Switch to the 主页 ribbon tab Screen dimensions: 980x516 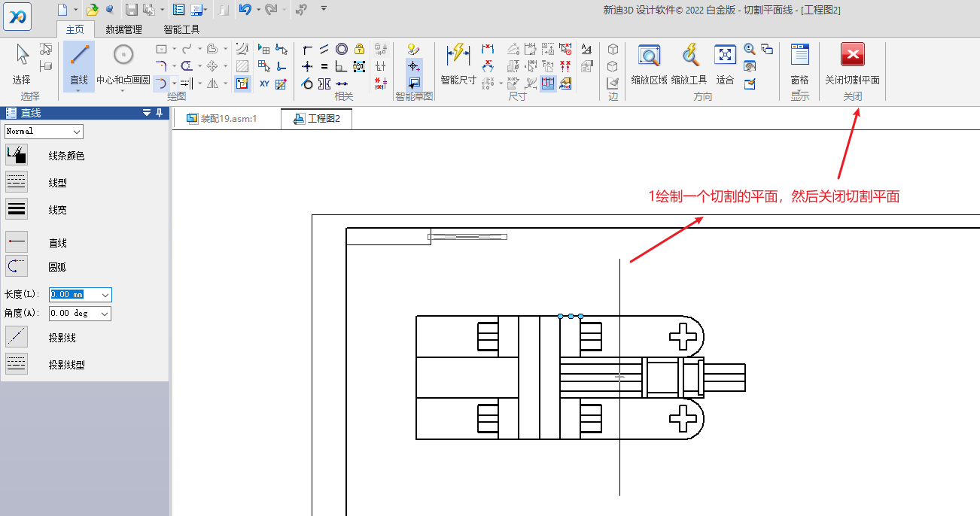(75, 30)
